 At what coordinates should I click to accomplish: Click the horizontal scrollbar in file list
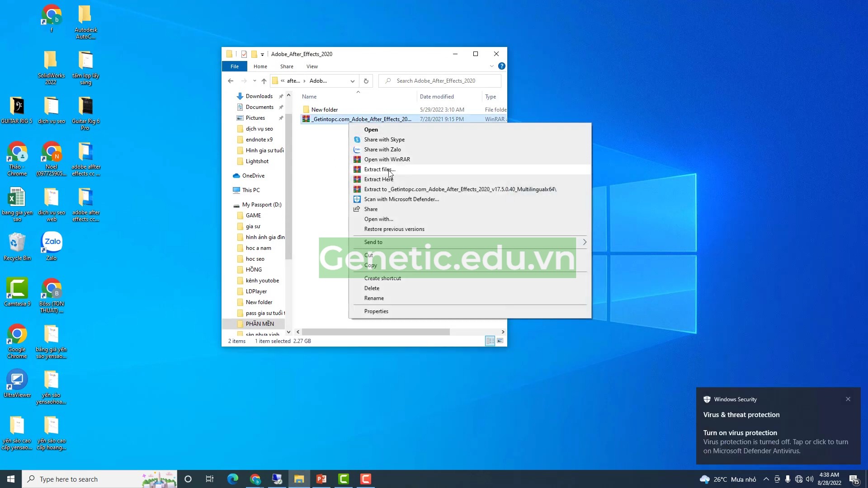click(x=376, y=332)
